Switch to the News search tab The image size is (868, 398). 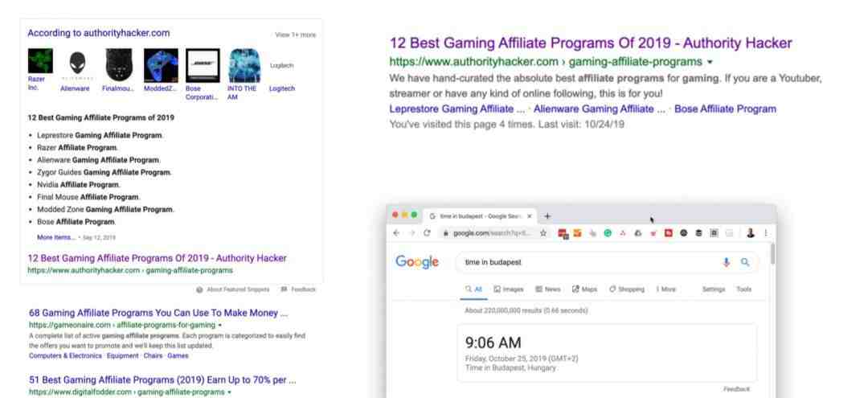tap(548, 289)
